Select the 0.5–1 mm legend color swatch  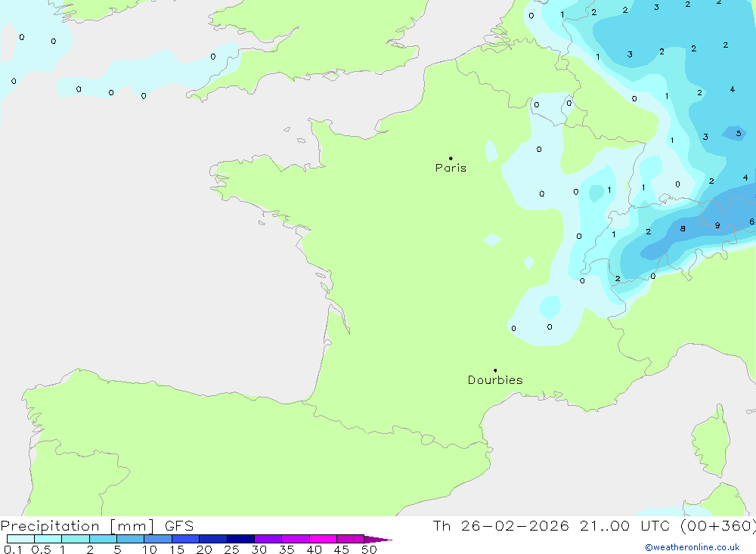click(48, 539)
